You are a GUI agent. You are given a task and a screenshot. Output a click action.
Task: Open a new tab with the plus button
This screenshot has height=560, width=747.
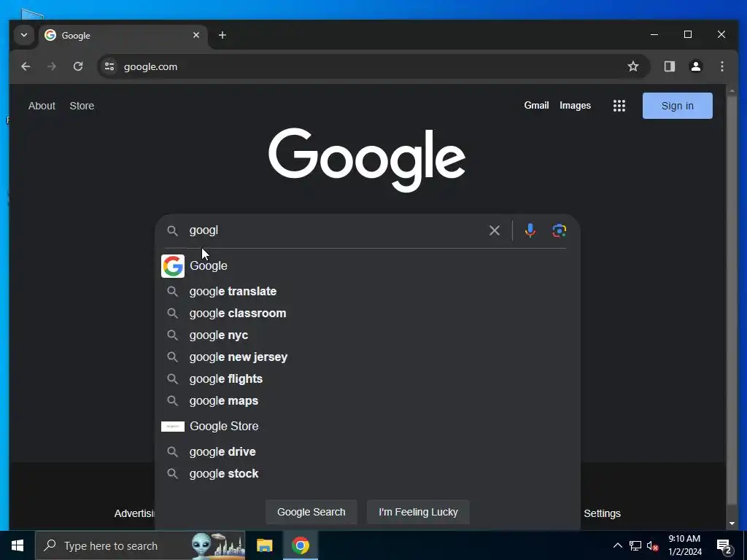(x=222, y=35)
